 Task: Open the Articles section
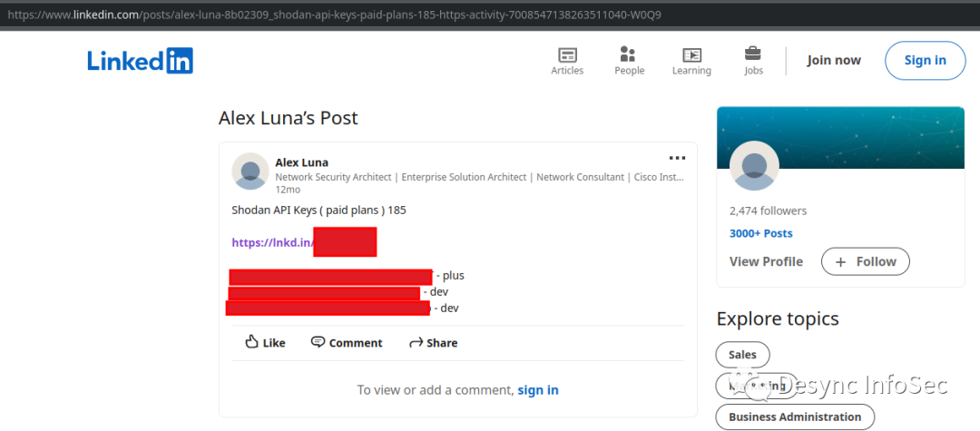[x=567, y=61]
